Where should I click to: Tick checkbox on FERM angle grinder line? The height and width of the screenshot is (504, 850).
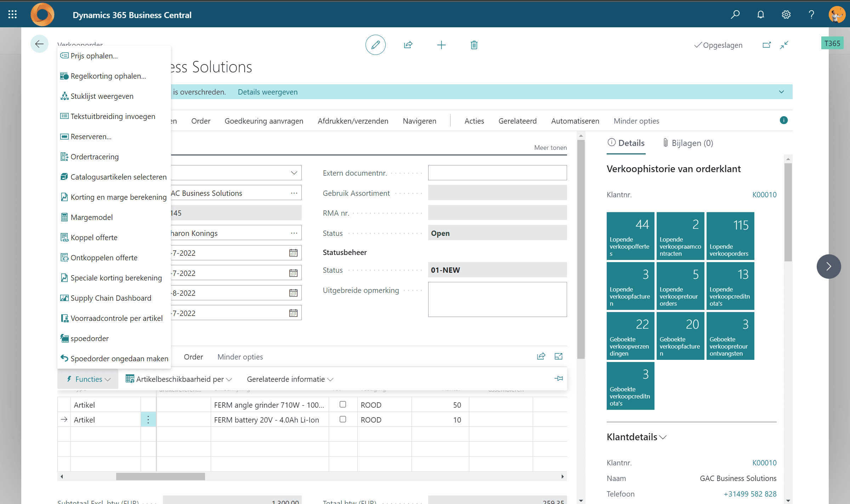pyautogui.click(x=342, y=404)
